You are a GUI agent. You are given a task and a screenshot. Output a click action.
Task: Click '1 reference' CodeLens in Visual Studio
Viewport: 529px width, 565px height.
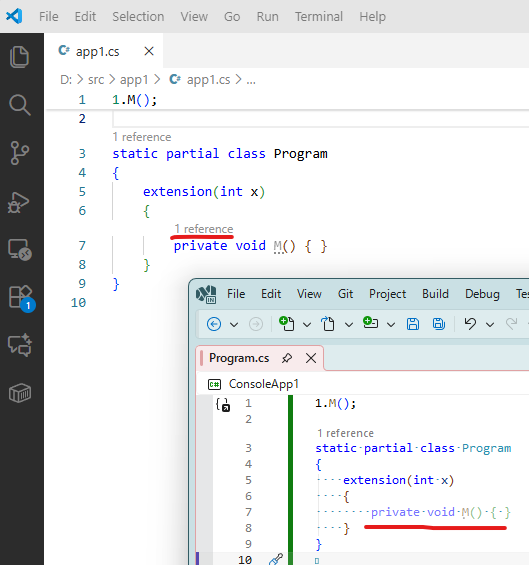click(x=345, y=433)
